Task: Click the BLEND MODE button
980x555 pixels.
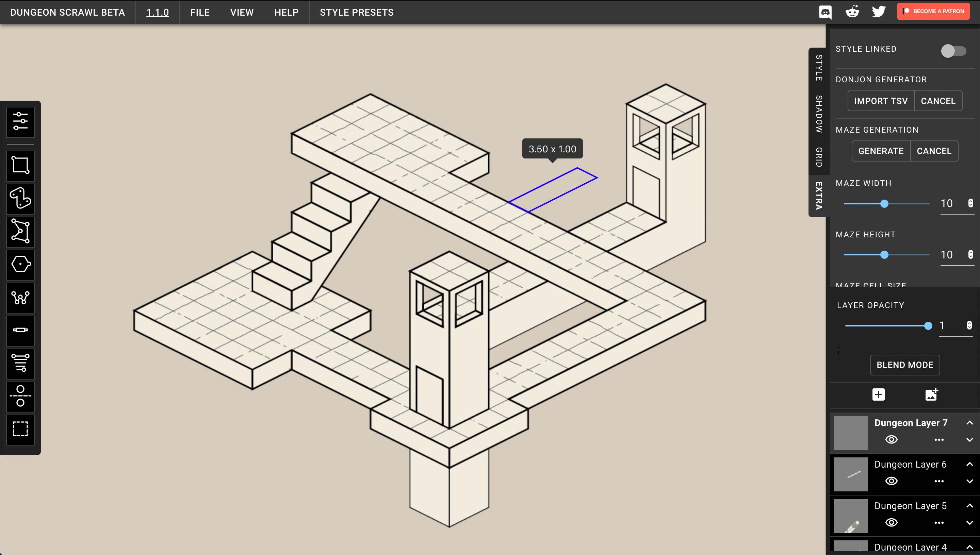Action: pyautogui.click(x=904, y=365)
